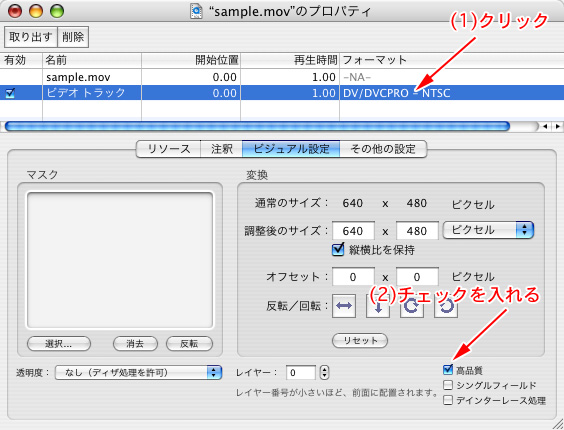The width and height of the screenshot is (564, 430).
Task: Switch to the その他の設定 tab
Action: [383, 149]
